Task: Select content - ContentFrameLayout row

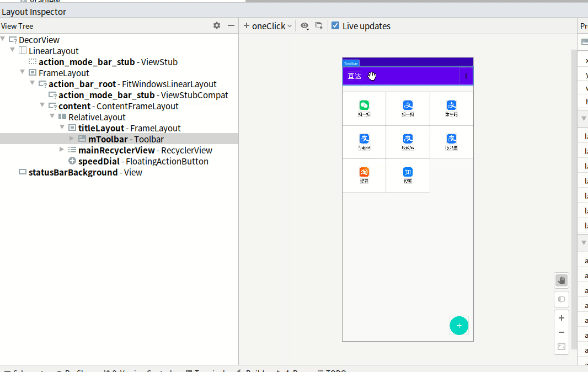Action: 119,106
